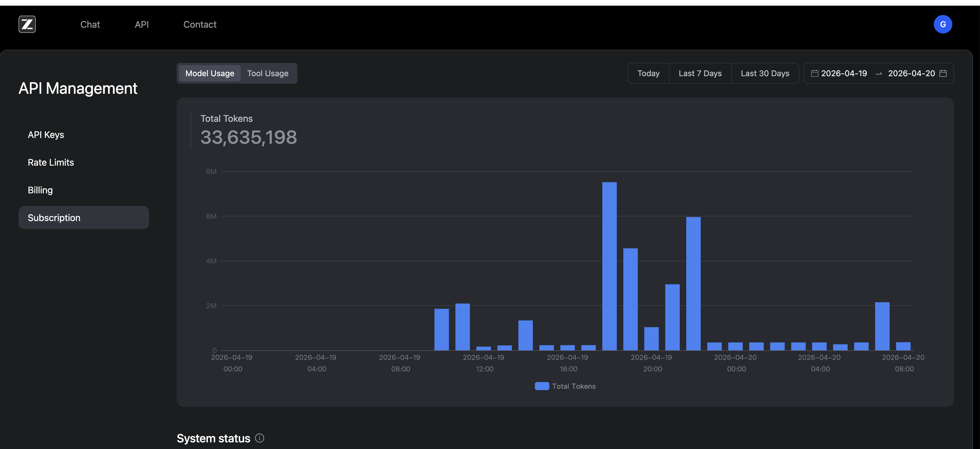Open the API Keys section
980x449 pixels.
(46, 134)
